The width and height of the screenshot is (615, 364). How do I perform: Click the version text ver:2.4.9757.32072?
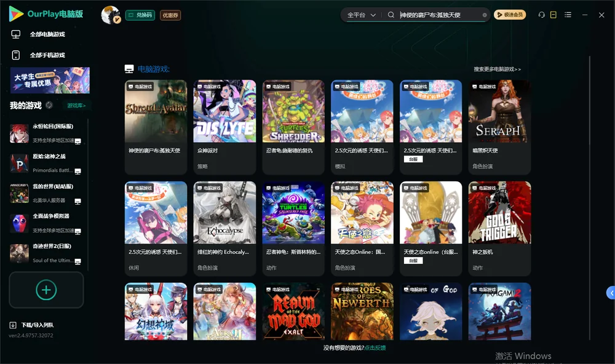coord(31,336)
